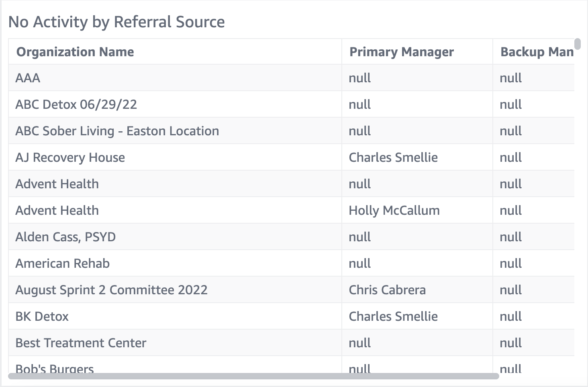The width and height of the screenshot is (588, 387).
Task: Select the Alden Cass, PSYD cell
Action: [x=65, y=237]
